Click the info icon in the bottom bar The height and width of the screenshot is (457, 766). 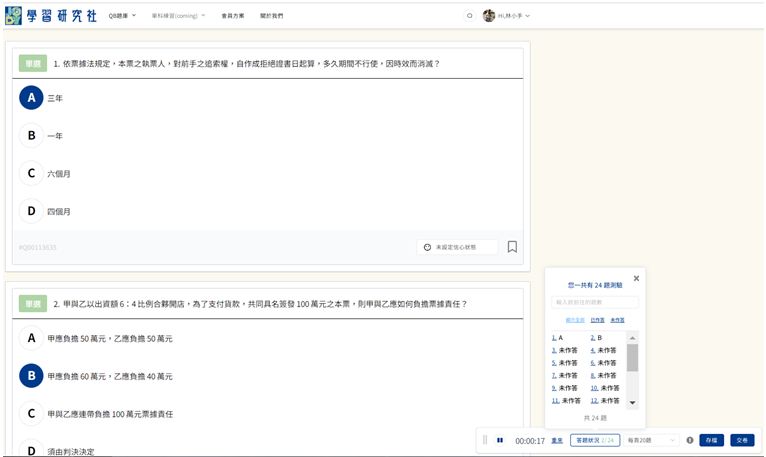click(690, 440)
